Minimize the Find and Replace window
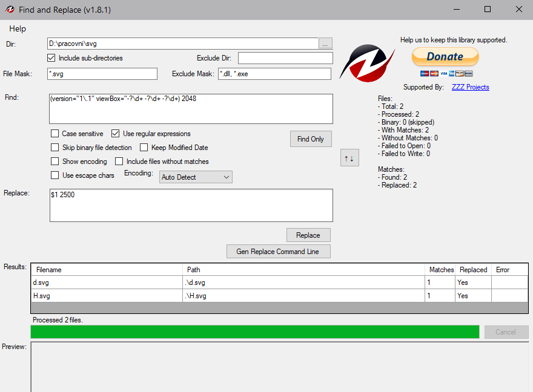Viewport: 533px width, 392px height. (457, 9)
